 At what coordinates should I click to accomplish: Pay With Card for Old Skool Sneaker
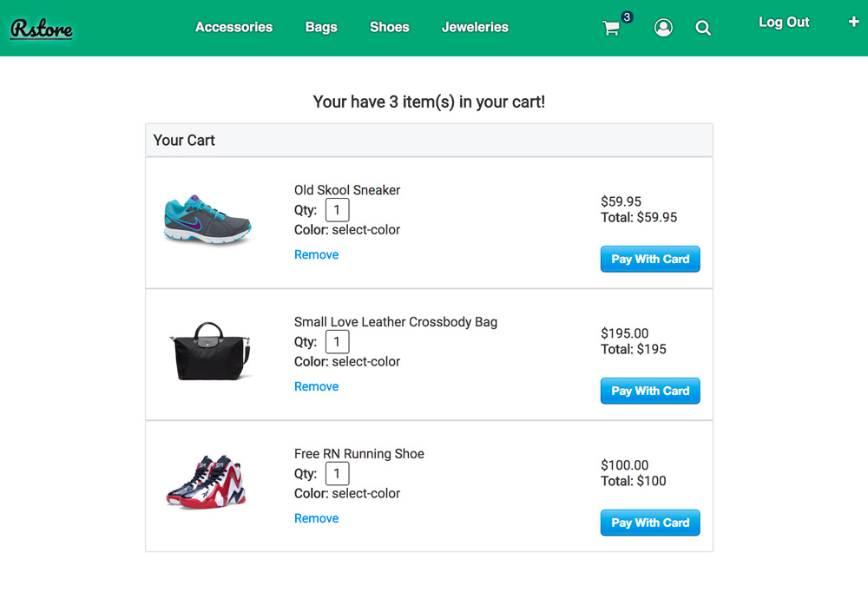click(650, 259)
